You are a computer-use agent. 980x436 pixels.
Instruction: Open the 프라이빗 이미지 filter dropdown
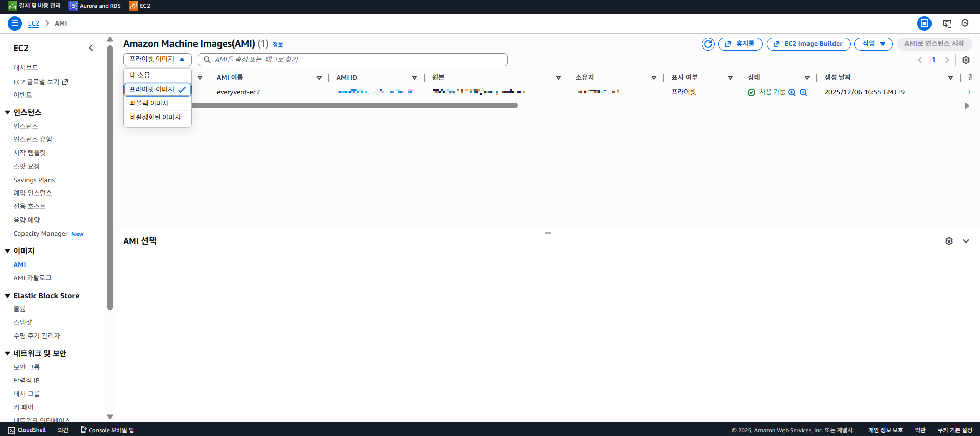pyautogui.click(x=157, y=59)
